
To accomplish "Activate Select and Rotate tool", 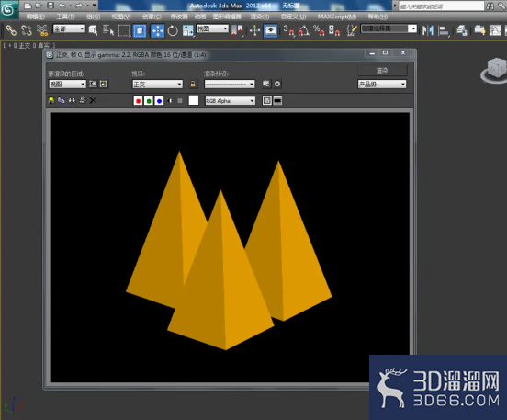I will 173,30.
